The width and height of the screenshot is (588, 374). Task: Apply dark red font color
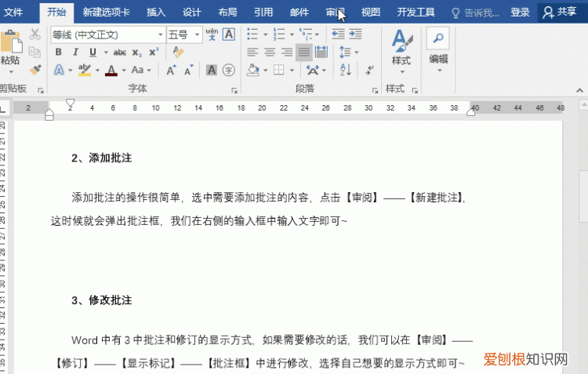111,70
